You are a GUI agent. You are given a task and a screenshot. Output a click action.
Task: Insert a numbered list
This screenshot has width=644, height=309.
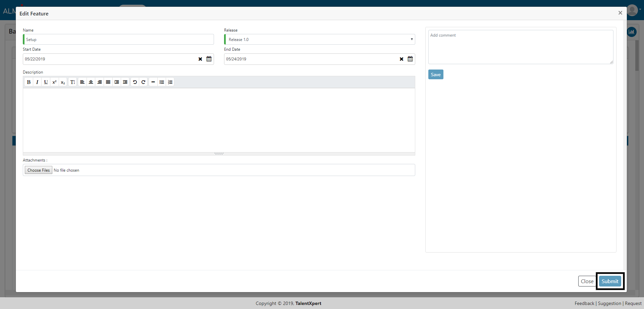coord(170,82)
